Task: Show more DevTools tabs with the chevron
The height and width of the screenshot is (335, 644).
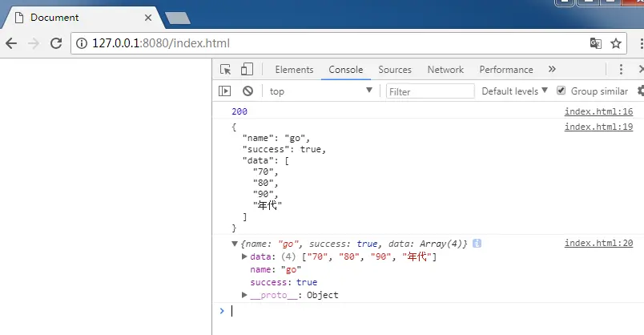Action: tap(552, 69)
